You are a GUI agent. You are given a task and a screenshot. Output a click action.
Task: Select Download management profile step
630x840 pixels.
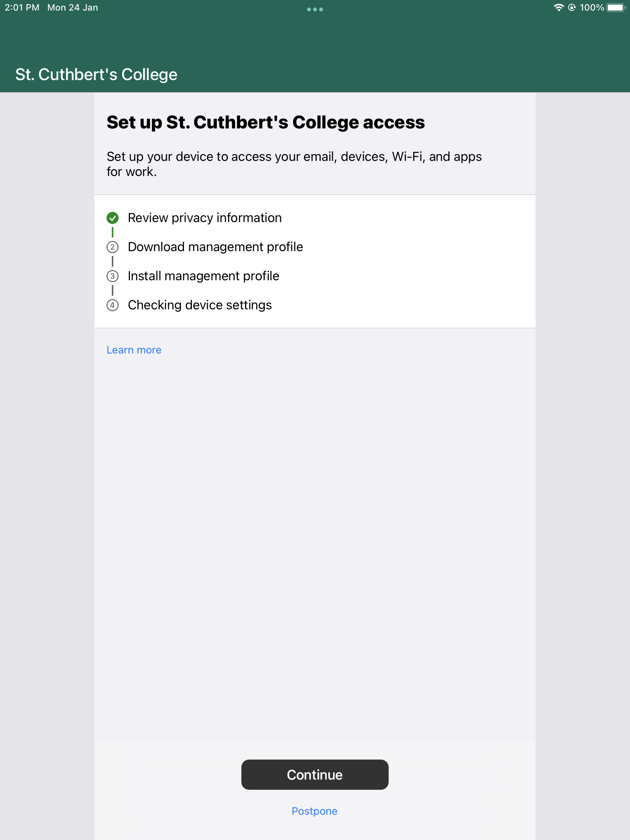pyautogui.click(x=215, y=247)
